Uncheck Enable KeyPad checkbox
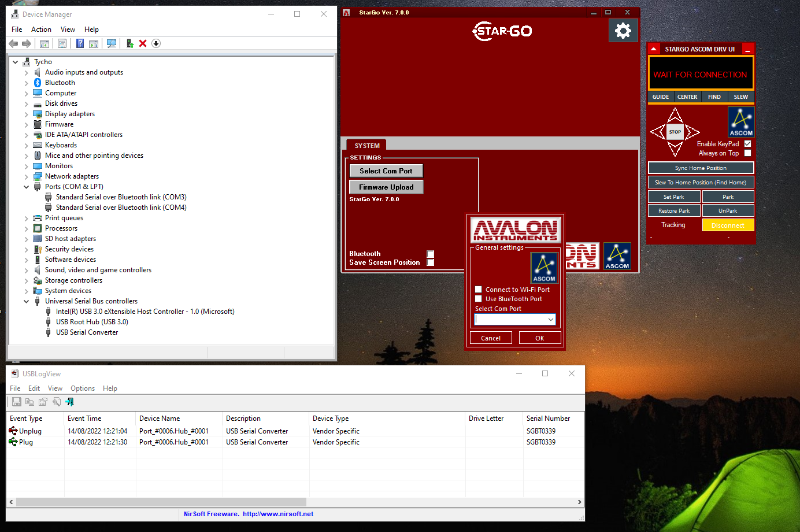This screenshot has width=800, height=532. (x=747, y=144)
